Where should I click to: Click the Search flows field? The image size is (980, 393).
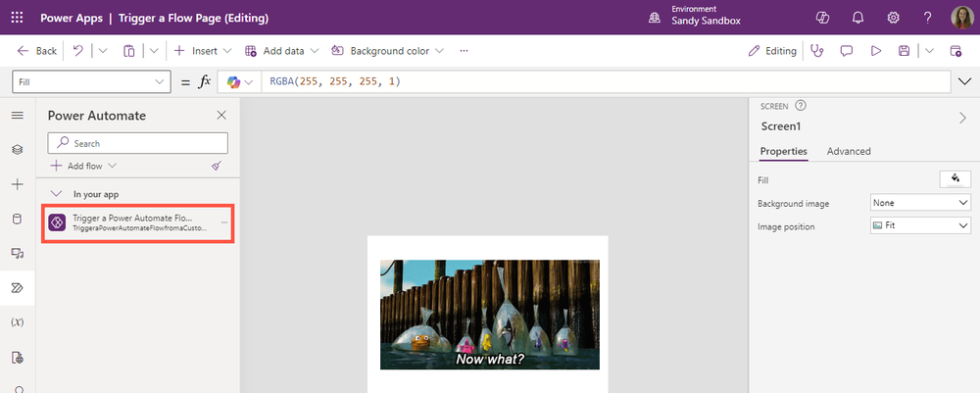[137, 143]
